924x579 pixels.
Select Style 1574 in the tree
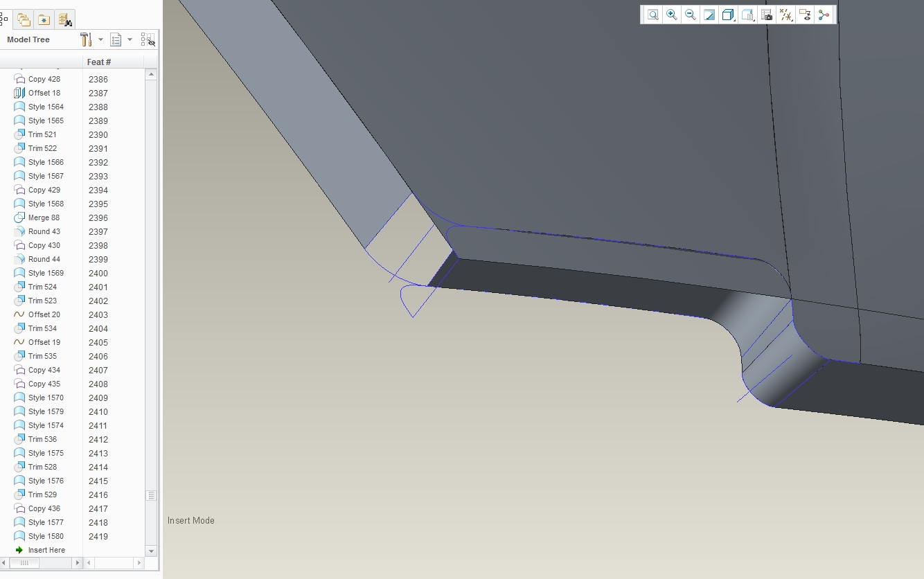click(x=46, y=425)
